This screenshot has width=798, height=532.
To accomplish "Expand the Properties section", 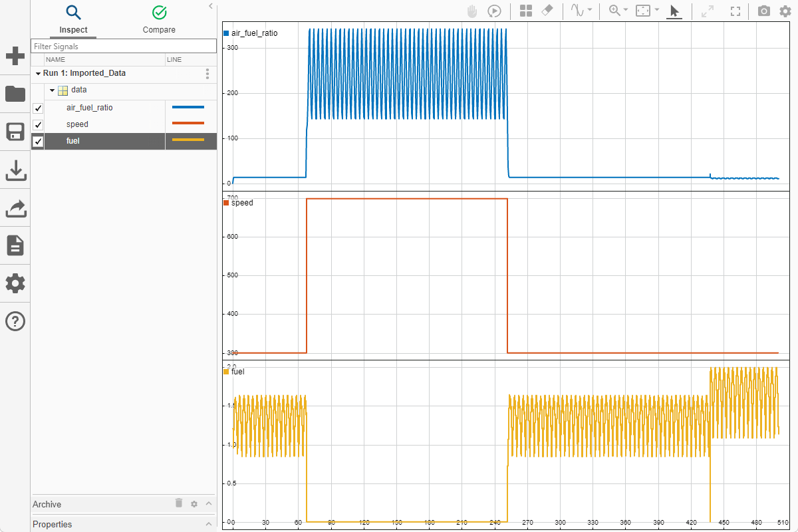I will tap(208, 525).
